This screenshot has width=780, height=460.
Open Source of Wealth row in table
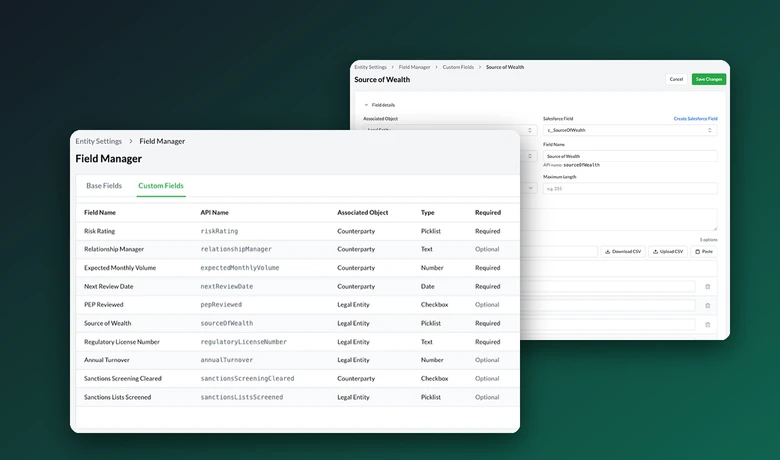pos(297,323)
